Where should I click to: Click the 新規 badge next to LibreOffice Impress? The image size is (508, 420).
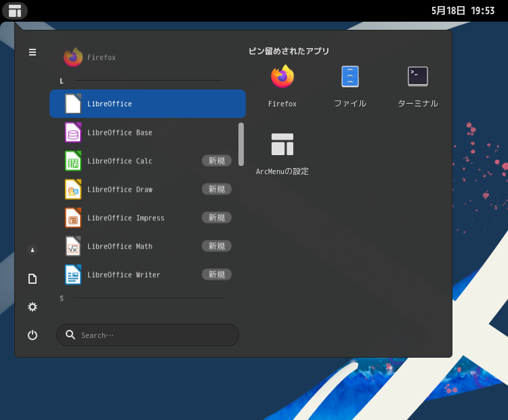tap(217, 217)
